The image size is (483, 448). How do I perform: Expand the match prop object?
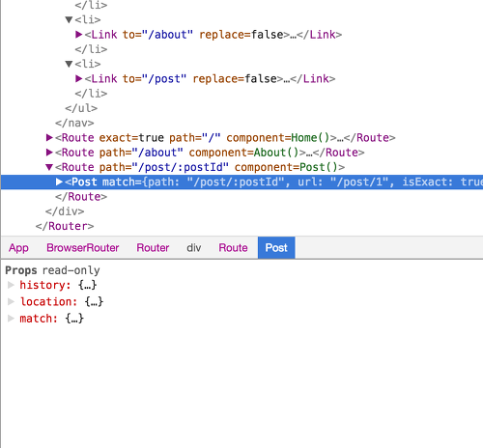coord(11,319)
